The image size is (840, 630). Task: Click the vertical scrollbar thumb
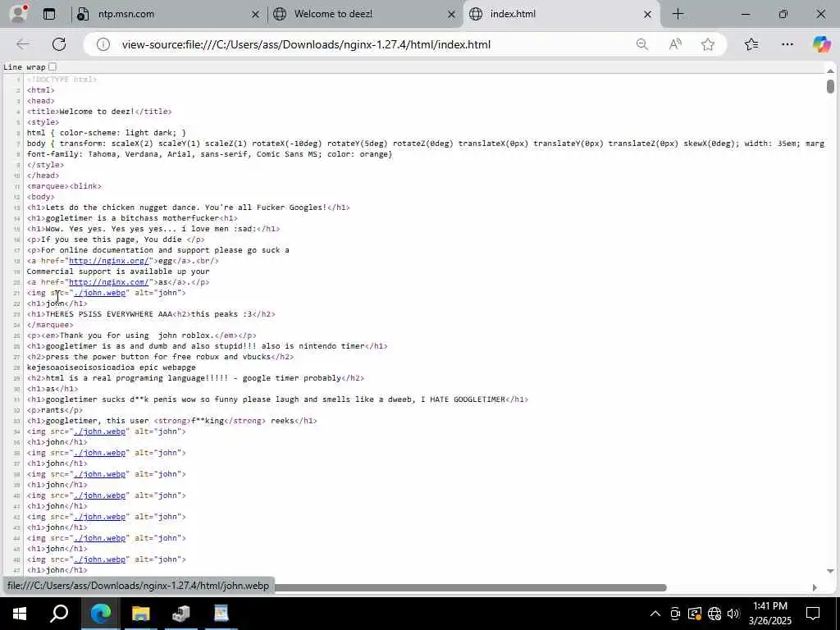(830, 86)
